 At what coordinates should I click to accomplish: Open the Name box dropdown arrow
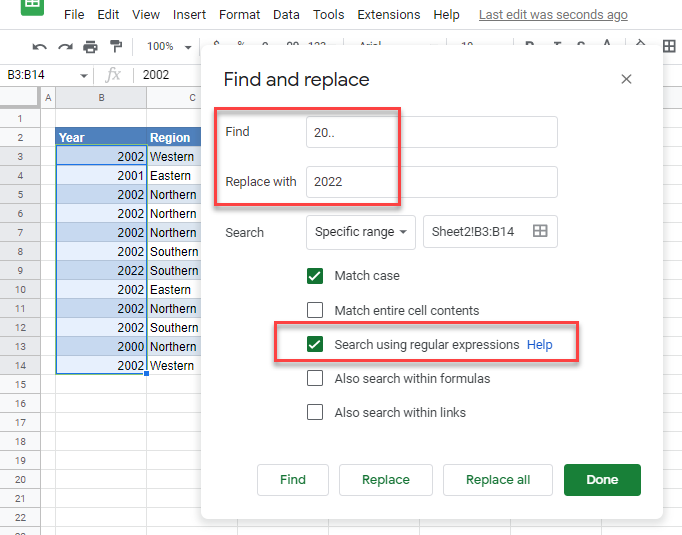[x=84, y=75]
